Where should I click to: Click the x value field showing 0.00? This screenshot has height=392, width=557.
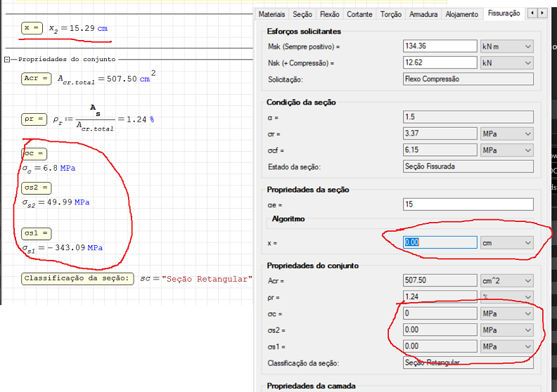(440, 242)
